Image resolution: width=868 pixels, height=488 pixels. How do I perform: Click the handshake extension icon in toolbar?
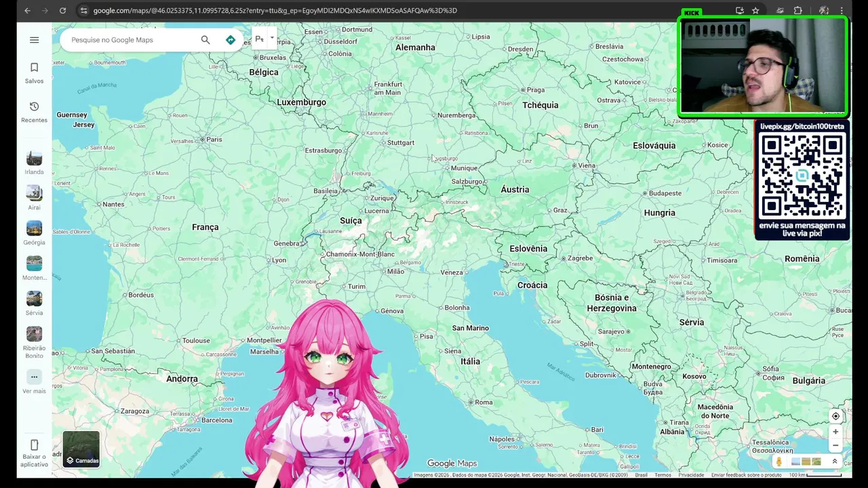[781, 11]
